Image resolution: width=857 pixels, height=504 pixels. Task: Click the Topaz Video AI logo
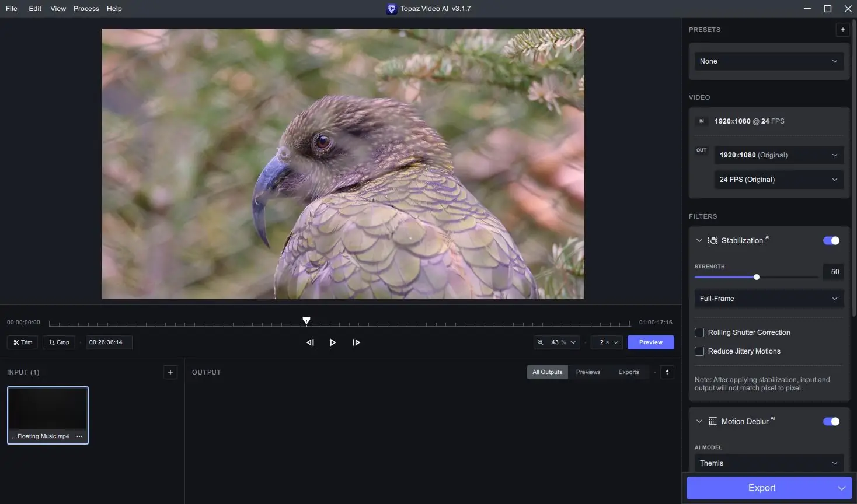[392, 9]
